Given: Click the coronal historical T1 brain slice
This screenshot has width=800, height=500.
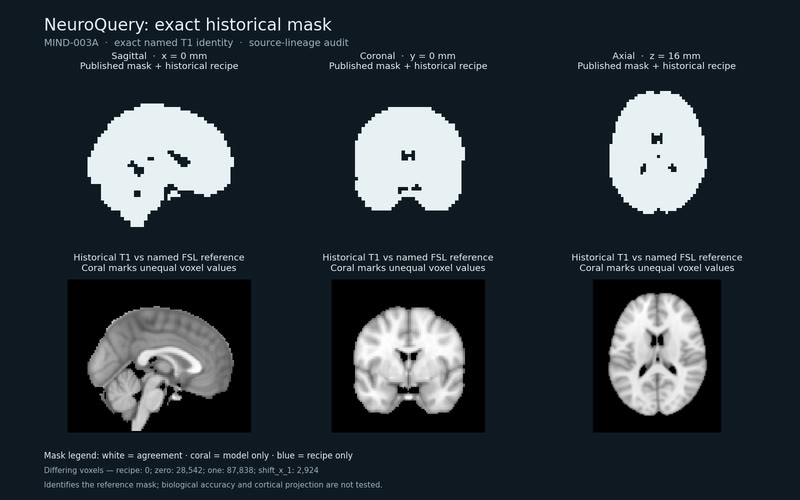Looking at the screenshot, I should pyautogui.click(x=408, y=356).
